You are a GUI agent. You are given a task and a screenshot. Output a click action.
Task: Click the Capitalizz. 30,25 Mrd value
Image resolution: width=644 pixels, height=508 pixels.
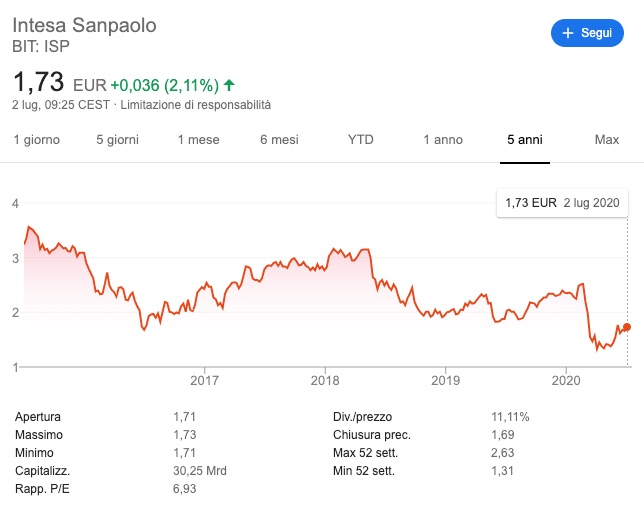[x=200, y=471]
